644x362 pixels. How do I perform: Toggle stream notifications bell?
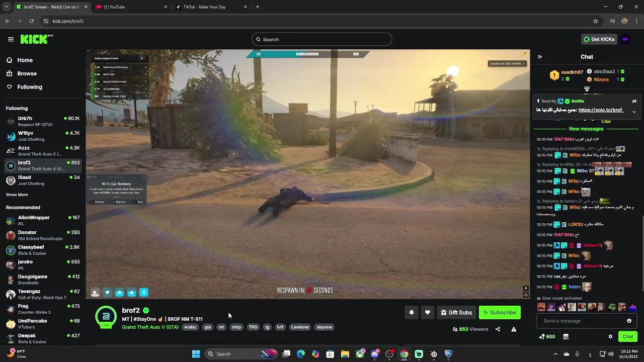pyautogui.click(x=412, y=312)
